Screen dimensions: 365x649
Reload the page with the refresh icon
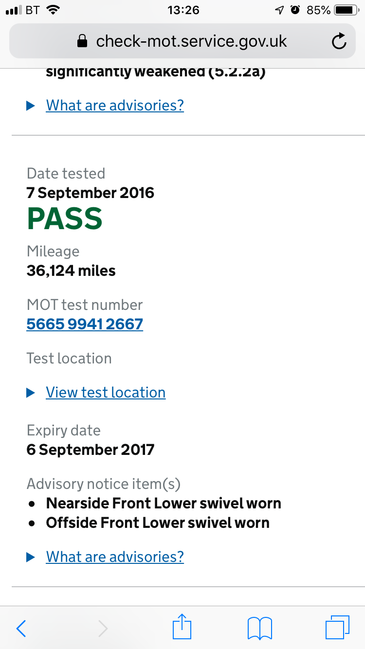pos(339,41)
